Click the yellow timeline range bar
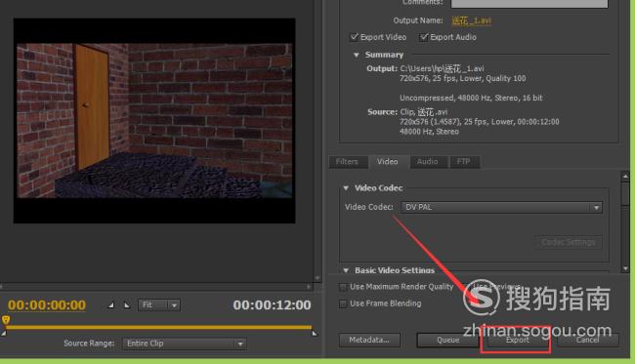 (158, 327)
